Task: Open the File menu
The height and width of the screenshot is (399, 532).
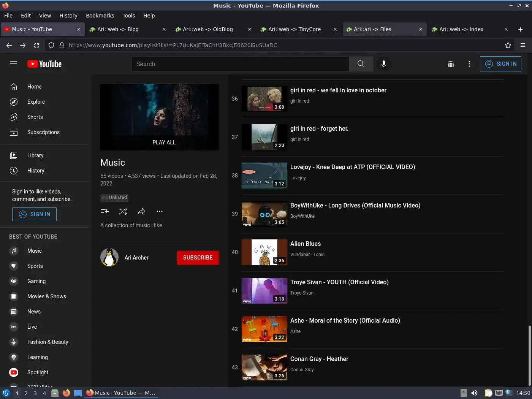Action: (x=8, y=16)
